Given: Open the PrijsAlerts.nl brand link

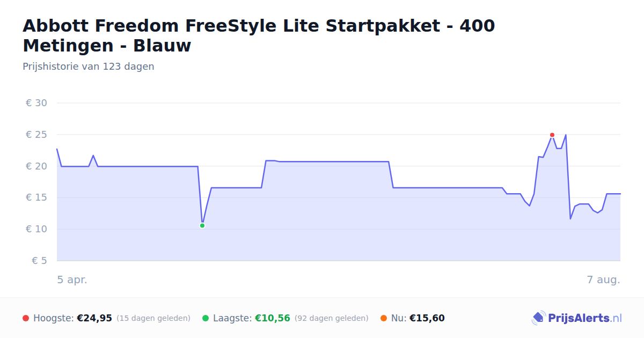Looking at the screenshot, I should click(577, 318).
